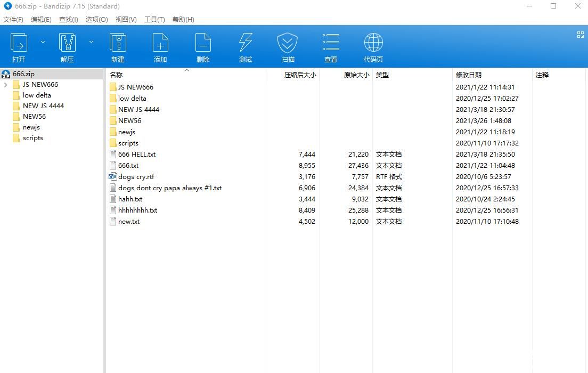Select the dogs cry.rtf file

(136, 177)
